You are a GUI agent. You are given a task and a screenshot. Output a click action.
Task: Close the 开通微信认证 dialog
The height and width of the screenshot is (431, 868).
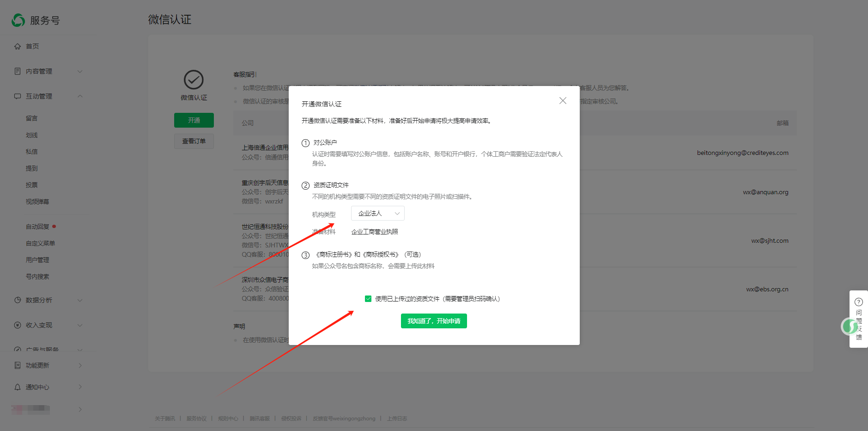(x=562, y=101)
